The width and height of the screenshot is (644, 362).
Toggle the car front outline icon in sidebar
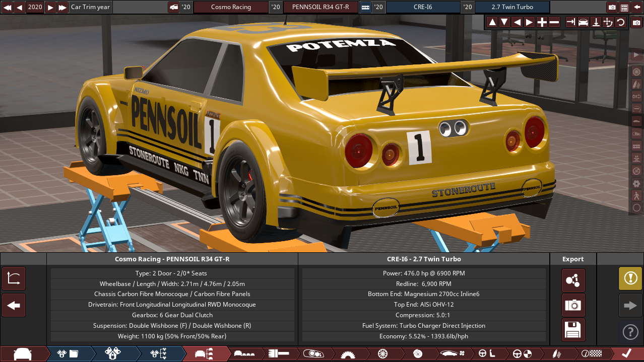(636, 109)
